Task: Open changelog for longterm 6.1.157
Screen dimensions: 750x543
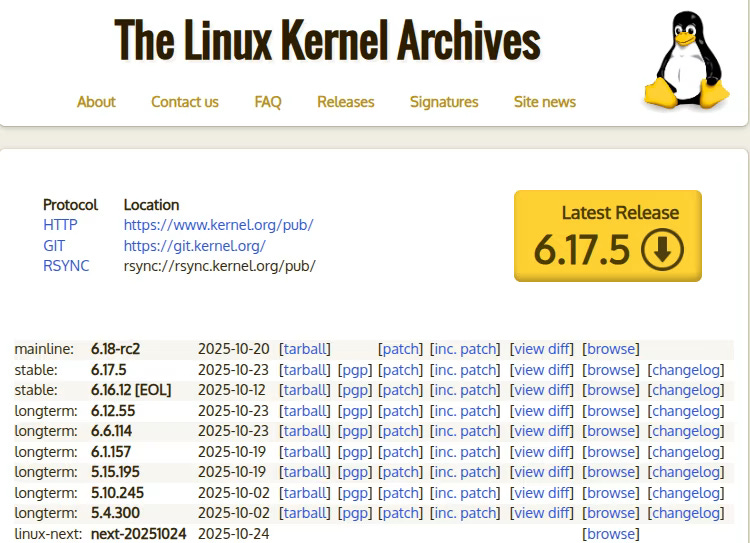Action: pyautogui.click(x=686, y=452)
